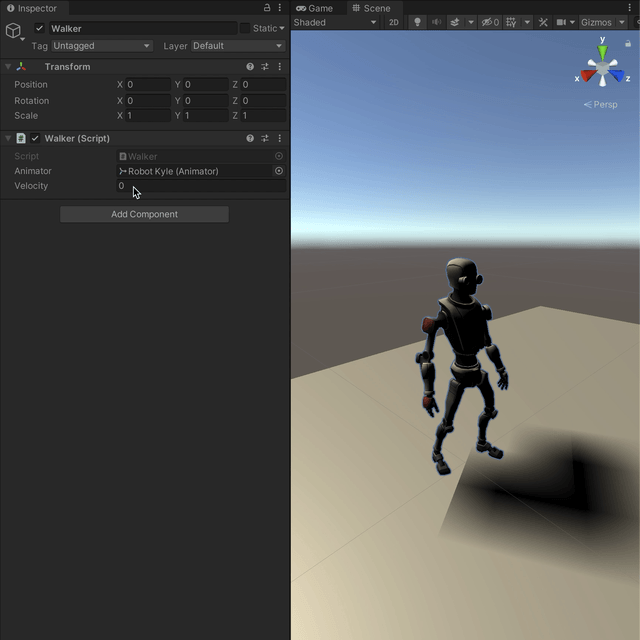Image resolution: width=640 pixels, height=640 pixels.
Task: Toggle scene lighting with the lightbulb icon
Action: coord(417,22)
